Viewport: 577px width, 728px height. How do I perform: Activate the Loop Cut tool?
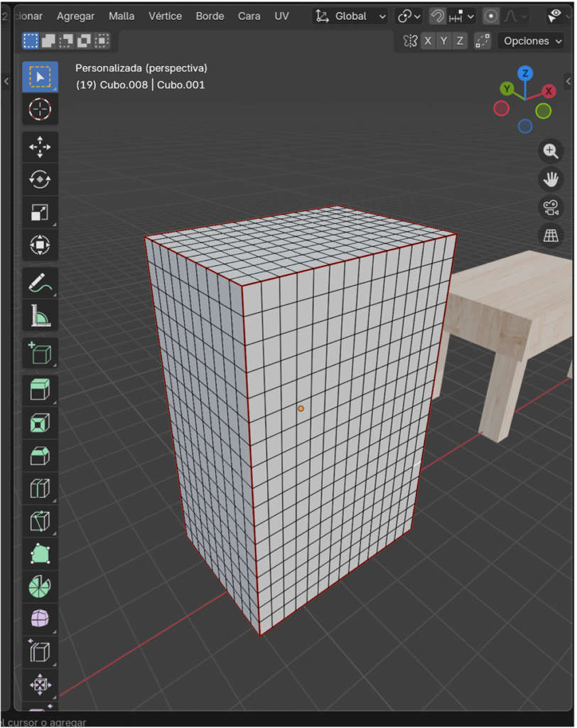(40, 488)
